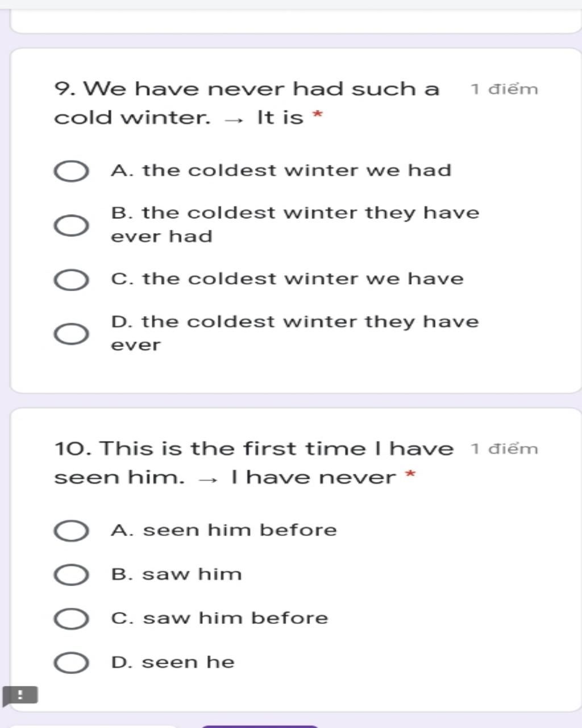Click answer label 'B. saw him'

click(x=176, y=574)
